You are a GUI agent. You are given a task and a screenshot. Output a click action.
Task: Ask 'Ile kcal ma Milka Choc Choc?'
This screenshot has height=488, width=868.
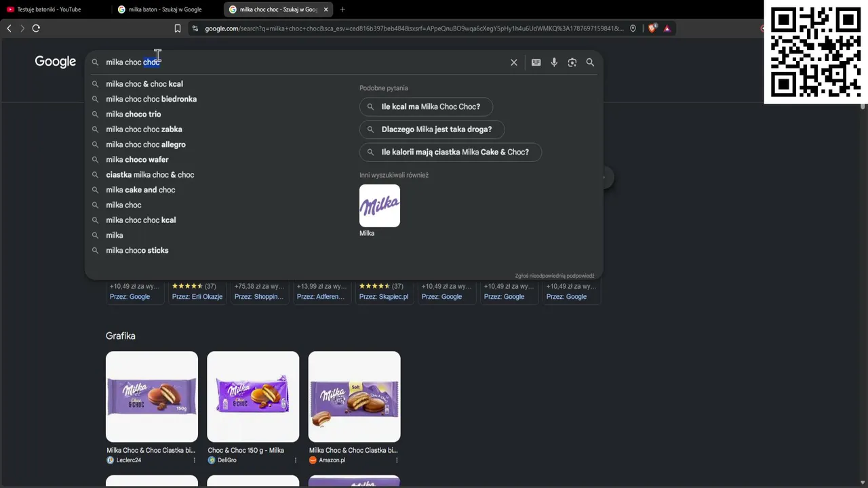point(426,107)
